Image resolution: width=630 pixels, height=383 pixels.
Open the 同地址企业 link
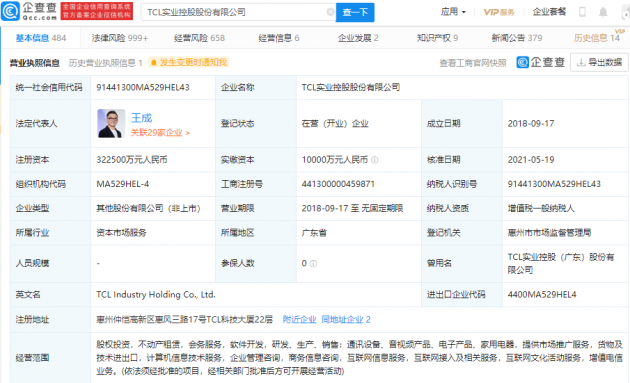point(346,320)
